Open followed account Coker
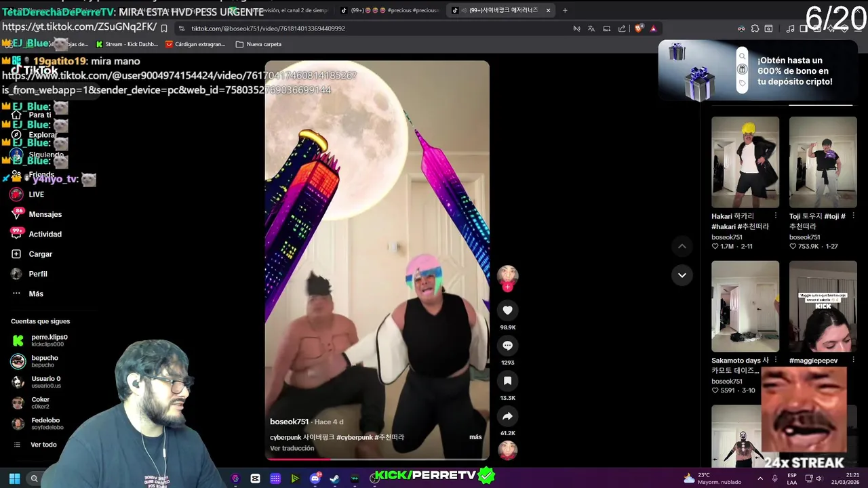This screenshot has width=868, height=488. [31, 403]
